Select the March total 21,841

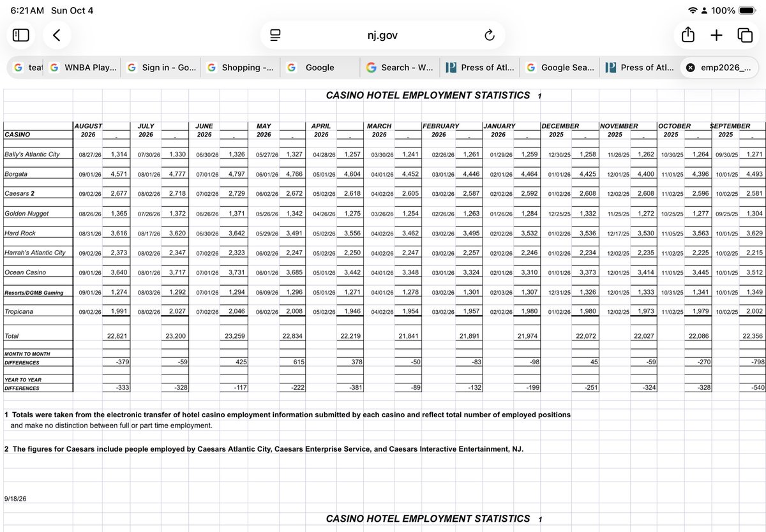409,336
